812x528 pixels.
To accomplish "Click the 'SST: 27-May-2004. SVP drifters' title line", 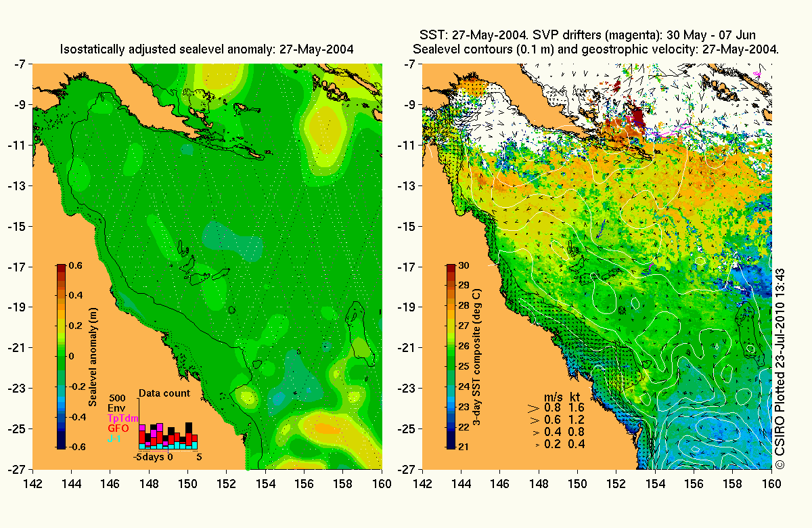I will pyautogui.click(x=587, y=35).
